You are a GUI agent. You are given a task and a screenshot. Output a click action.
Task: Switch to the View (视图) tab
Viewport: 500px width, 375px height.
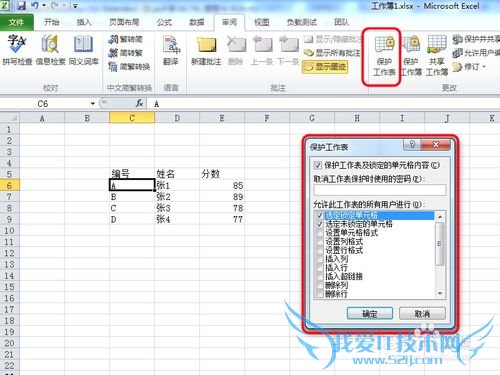[x=262, y=22]
